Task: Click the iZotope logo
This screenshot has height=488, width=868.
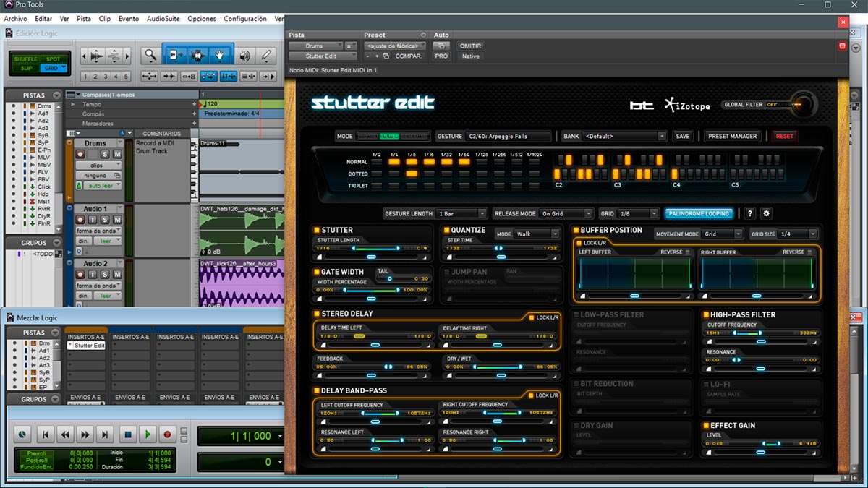Action: pyautogui.click(x=688, y=105)
